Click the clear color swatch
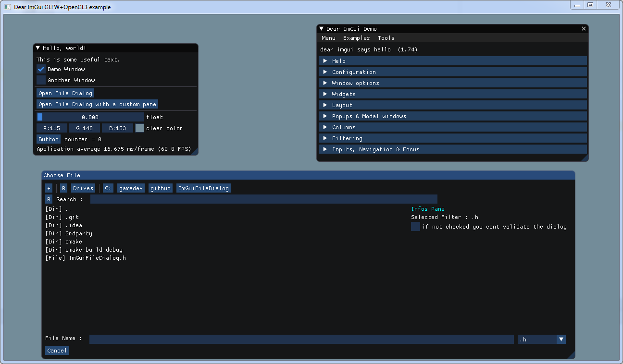Screen dimensions: 623x364 139,128
